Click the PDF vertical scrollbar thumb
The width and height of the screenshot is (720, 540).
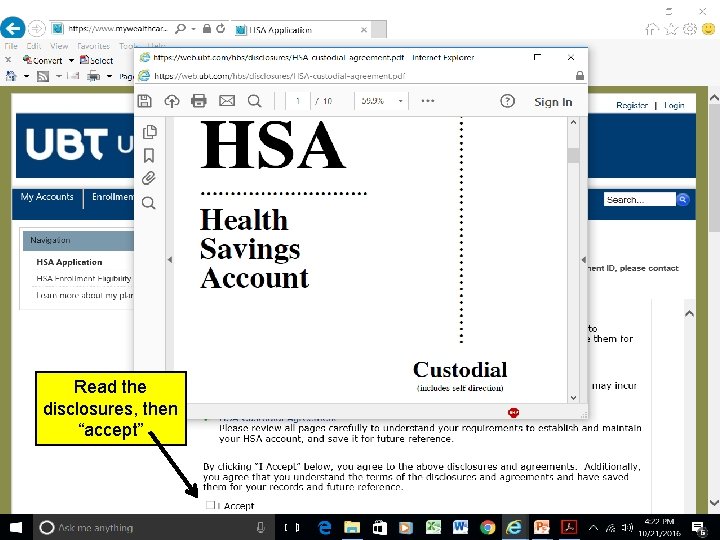pos(573,155)
